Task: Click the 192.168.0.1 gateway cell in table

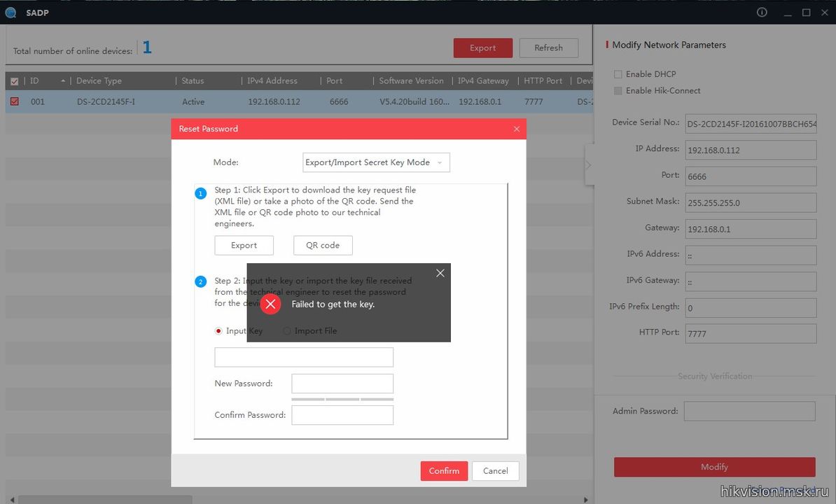Action: (480, 101)
